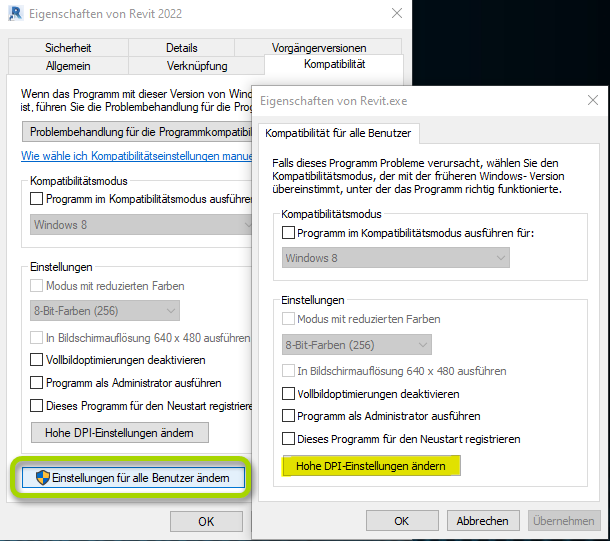Click the highlighted Hohe DPI-Einstellungen ändern button
Screen dimensions: 610x541
[371, 466]
